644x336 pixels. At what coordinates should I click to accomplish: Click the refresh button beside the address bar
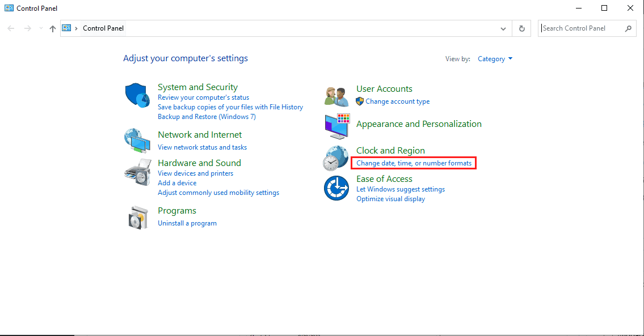point(521,28)
